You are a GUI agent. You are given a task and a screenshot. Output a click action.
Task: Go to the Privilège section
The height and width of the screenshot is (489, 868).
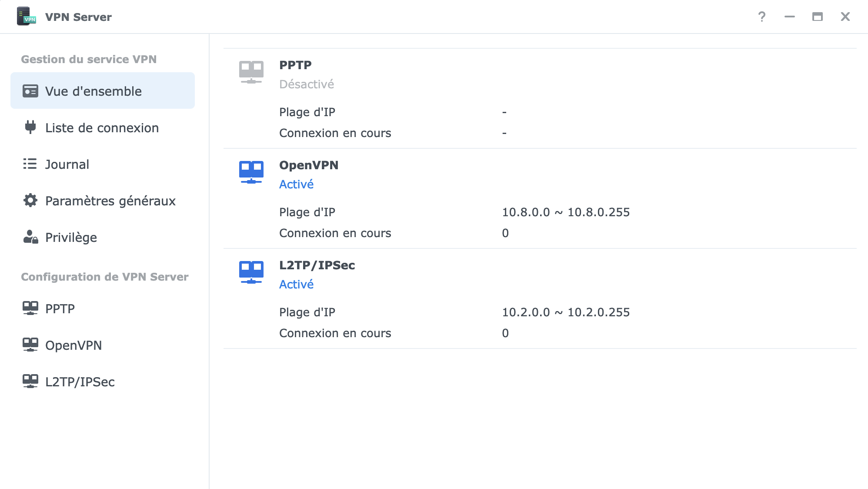71,238
